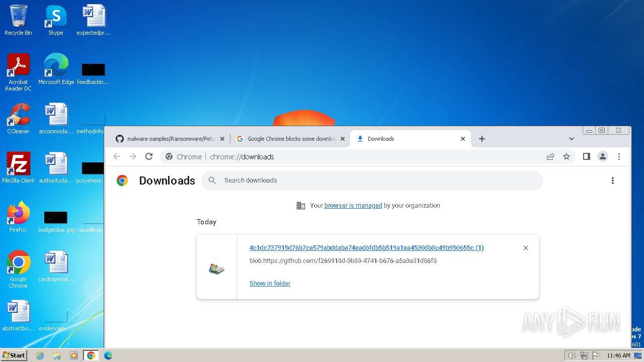Image resolution: width=644 pixels, height=362 pixels.
Task: Select the Skype desktop shortcut
Action: tap(55, 20)
